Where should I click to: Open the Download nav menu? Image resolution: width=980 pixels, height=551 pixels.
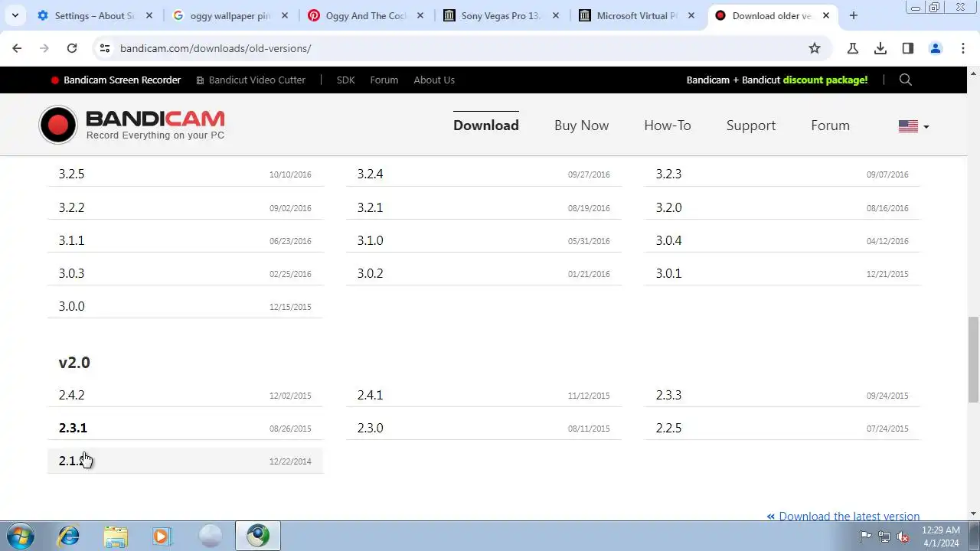[486, 126]
